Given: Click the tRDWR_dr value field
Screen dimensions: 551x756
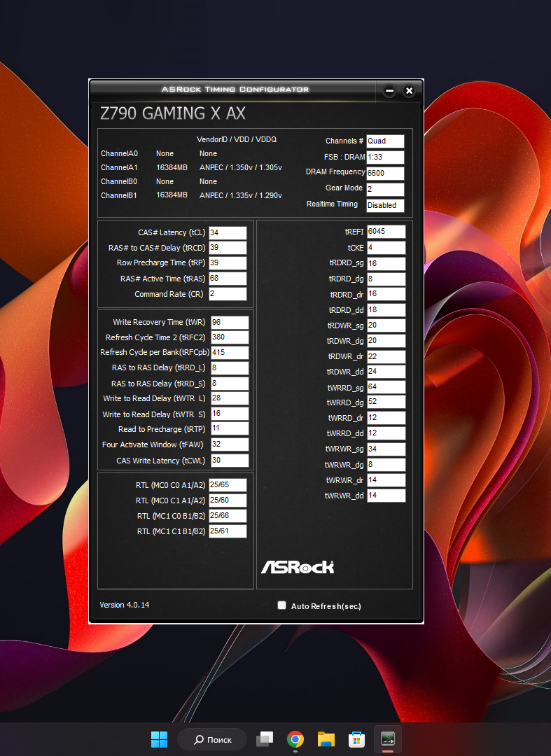Looking at the screenshot, I should coord(386,357).
